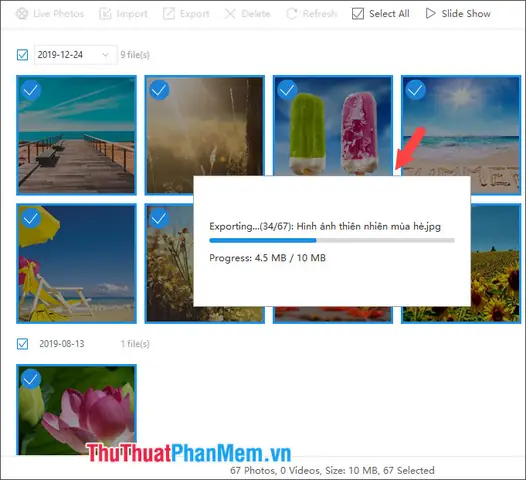Click the Import label in toolbar
This screenshot has width=526, height=480.
coord(132,14)
